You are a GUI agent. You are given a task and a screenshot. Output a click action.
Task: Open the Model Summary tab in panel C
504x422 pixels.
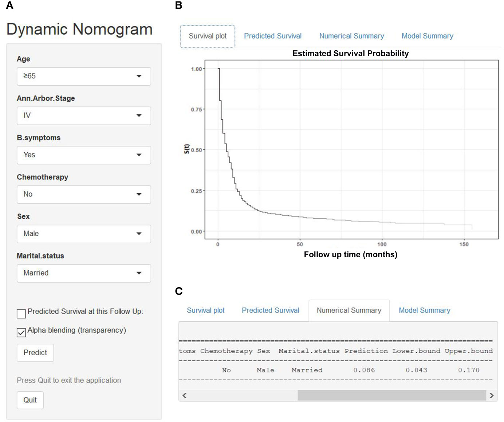pyautogui.click(x=425, y=310)
